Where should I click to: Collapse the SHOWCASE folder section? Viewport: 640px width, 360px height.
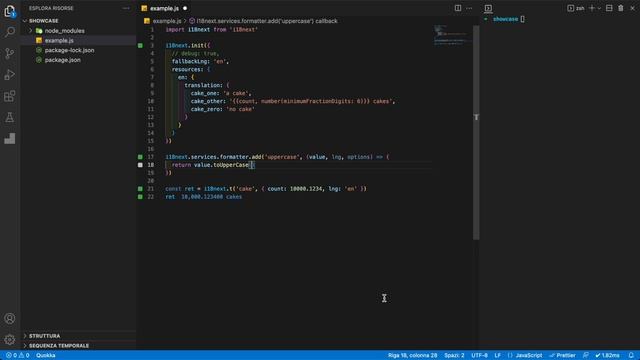point(43,21)
